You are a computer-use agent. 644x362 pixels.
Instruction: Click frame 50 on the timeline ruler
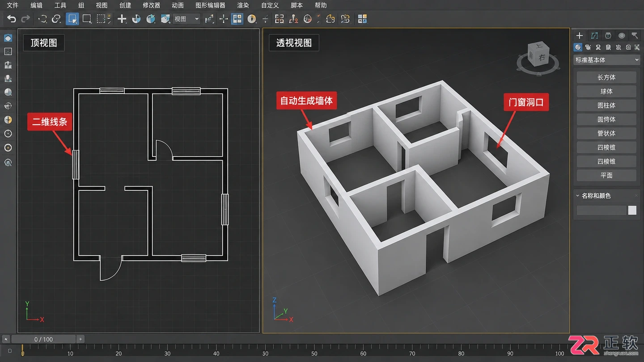[x=314, y=354]
